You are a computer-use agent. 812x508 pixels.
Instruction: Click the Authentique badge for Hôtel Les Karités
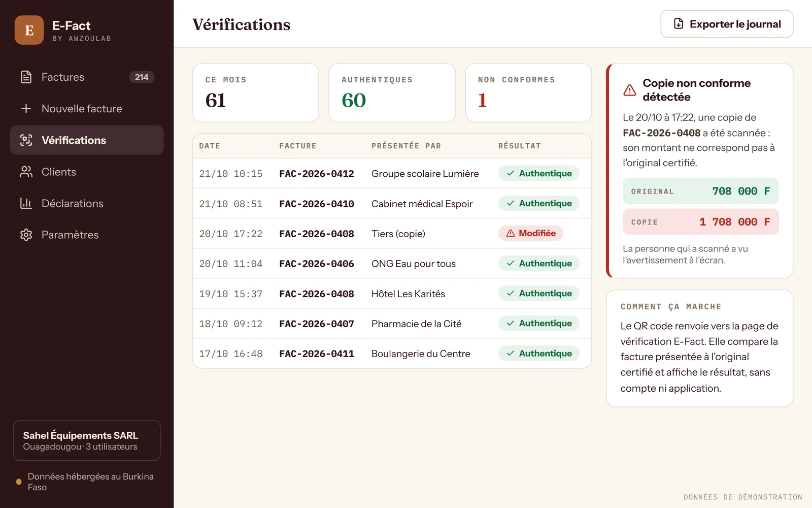point(539,293)
